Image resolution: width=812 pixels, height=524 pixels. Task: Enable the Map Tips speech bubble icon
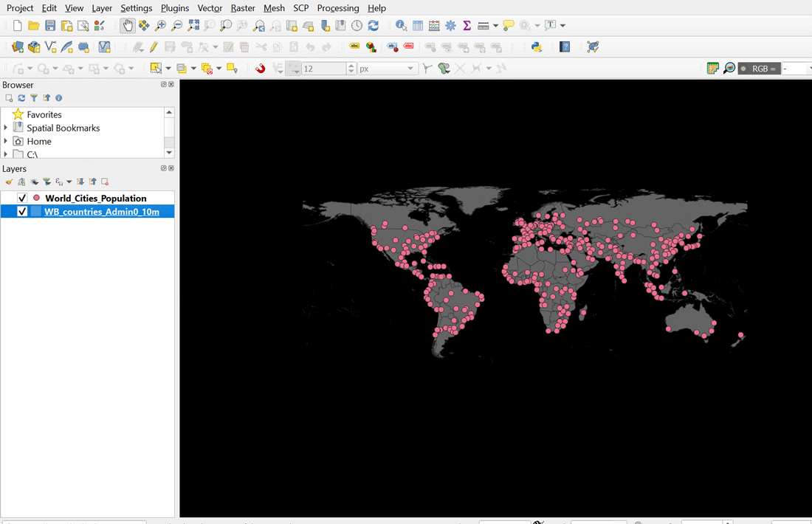pos(509,25)
